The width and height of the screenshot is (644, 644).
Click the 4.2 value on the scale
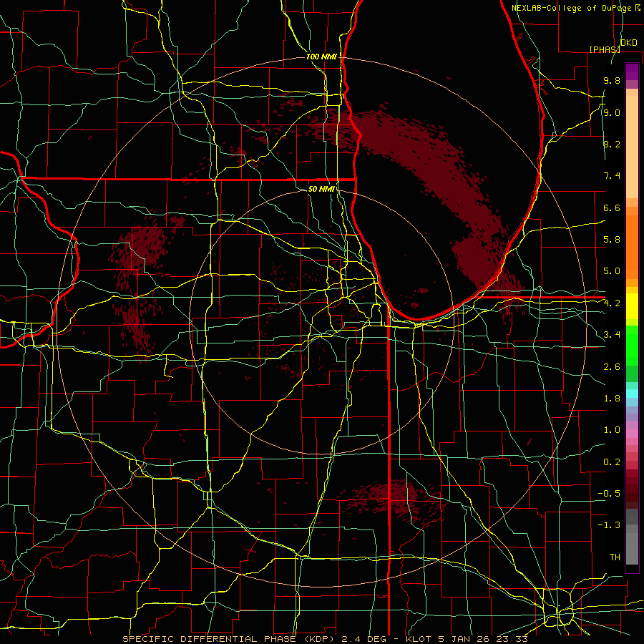612,303
